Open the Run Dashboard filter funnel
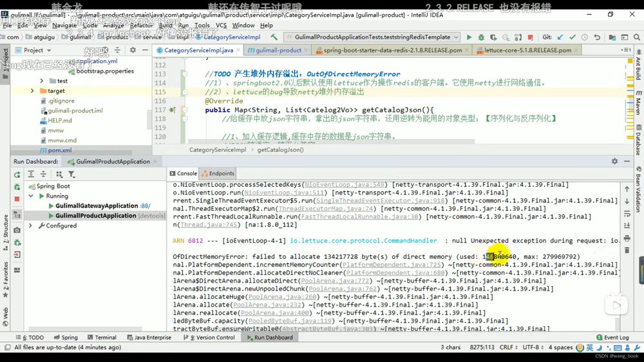Screen dimensions: 644x362 click(x=71, y=175)
